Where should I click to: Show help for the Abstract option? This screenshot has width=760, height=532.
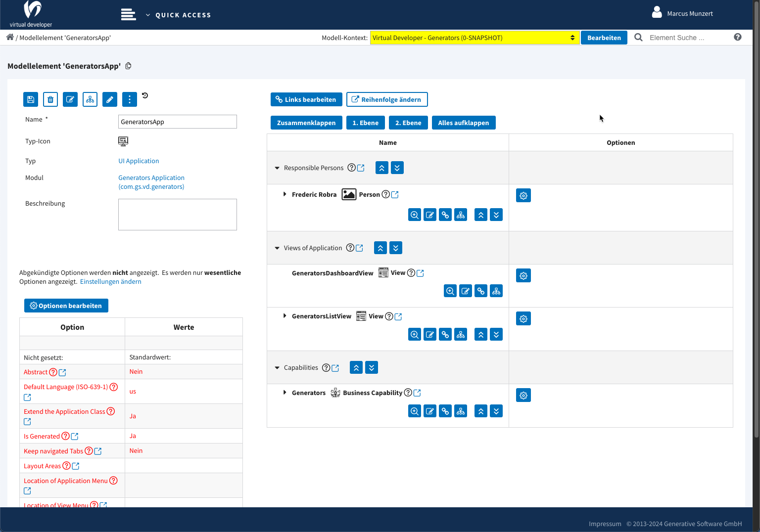53,372
